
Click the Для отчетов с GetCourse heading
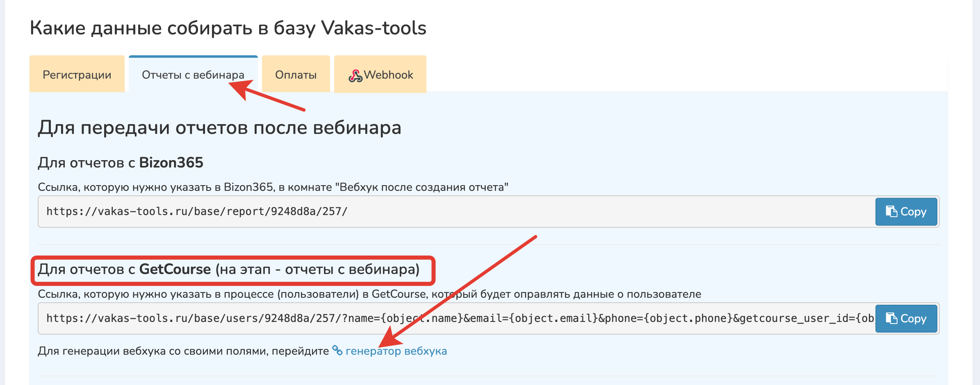coord(228,269)
